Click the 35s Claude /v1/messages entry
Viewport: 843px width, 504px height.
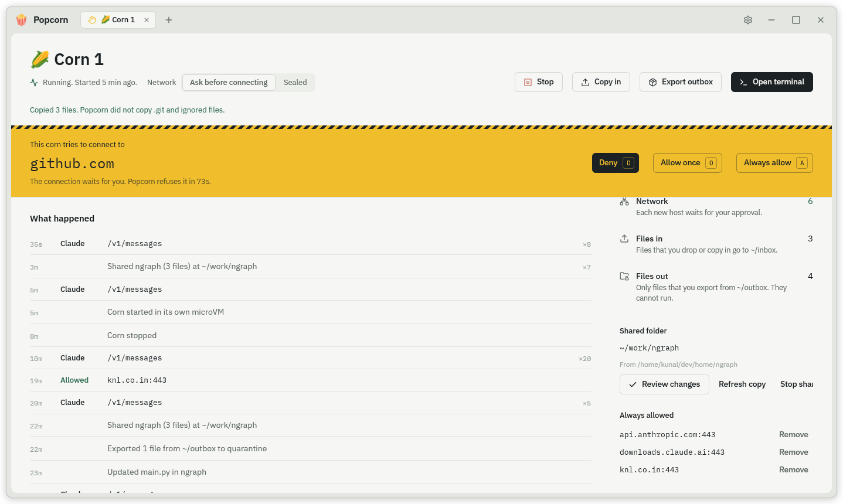311,244
